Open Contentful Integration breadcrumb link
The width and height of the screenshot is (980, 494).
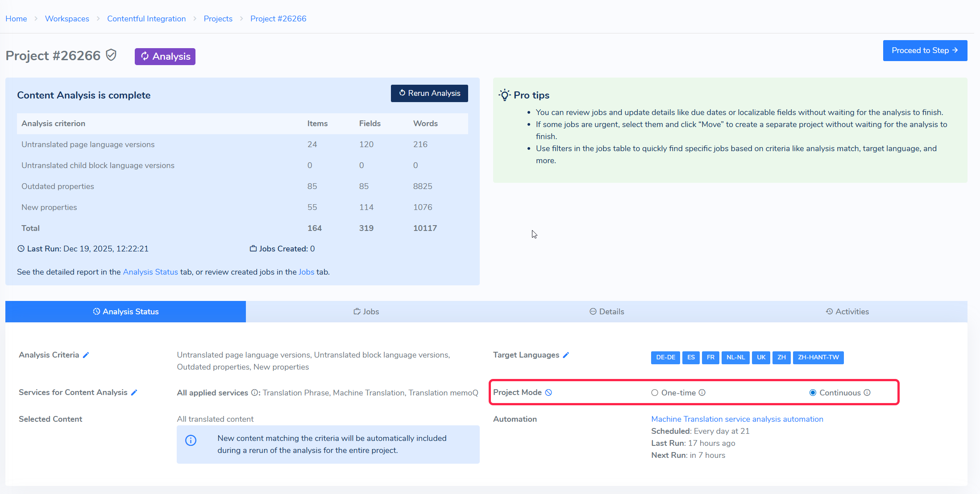tap(146, 19)
